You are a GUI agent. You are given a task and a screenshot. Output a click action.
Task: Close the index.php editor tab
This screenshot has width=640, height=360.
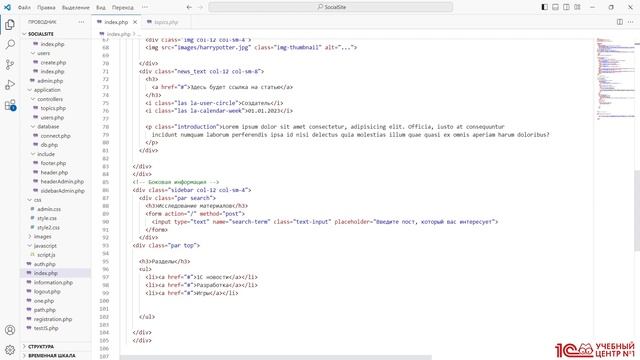tap(135, 22)
